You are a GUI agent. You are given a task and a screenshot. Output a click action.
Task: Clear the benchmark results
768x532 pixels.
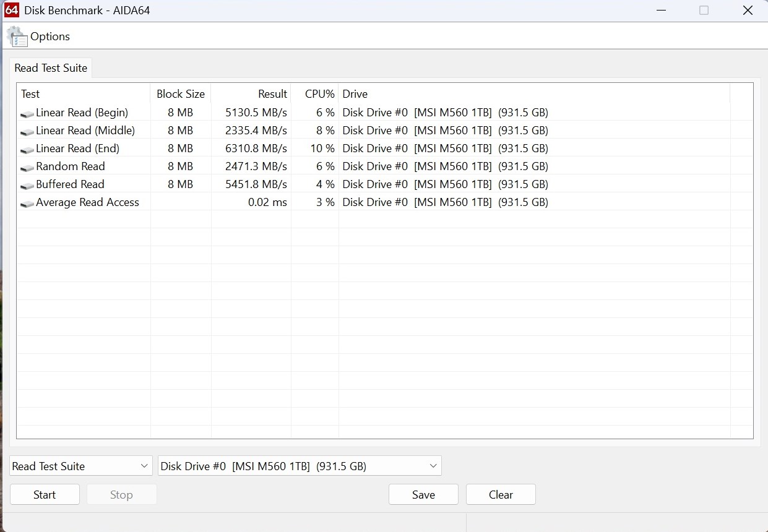tap(501, 494)
